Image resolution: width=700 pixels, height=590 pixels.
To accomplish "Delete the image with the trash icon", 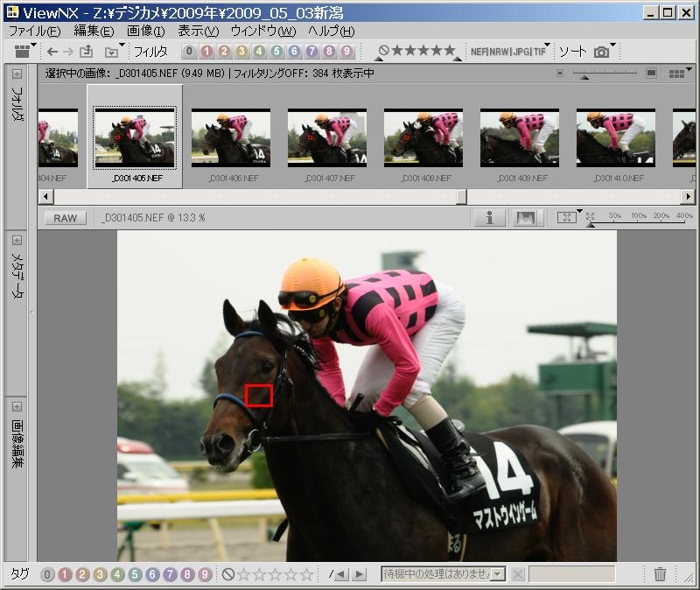I will tap(660, 574).
